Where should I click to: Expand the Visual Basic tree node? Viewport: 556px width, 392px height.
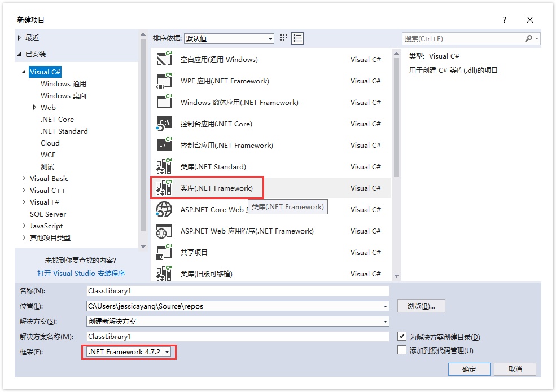[x=24, y=178]
